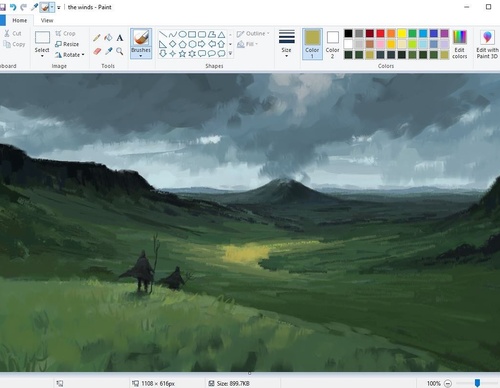The height and width of the screenshot is (388, 500).
Task: Click Undo in the title bar
Action: [x=13, y=7]
